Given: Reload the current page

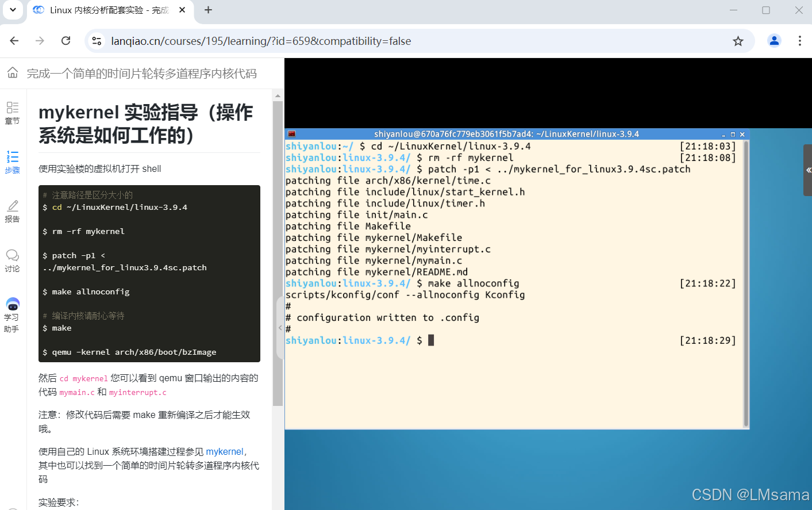Looking at the screenshot, I should coord(66,41).
